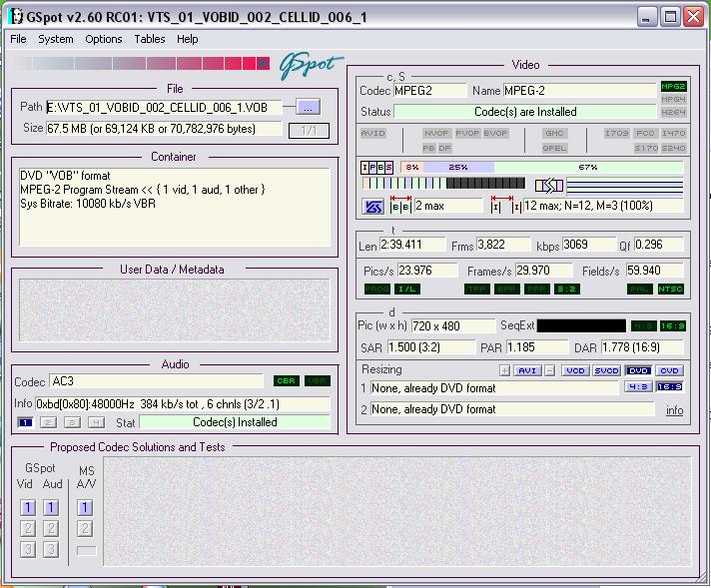Open the Help menu

point(188,39)
